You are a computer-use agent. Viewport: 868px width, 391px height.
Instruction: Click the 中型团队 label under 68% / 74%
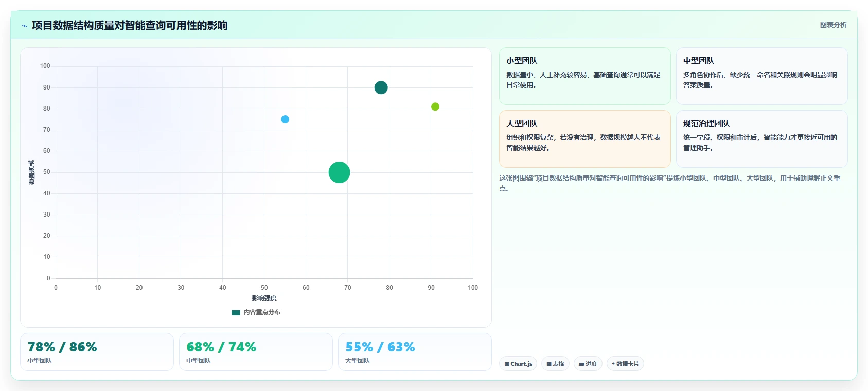[199, 361]
